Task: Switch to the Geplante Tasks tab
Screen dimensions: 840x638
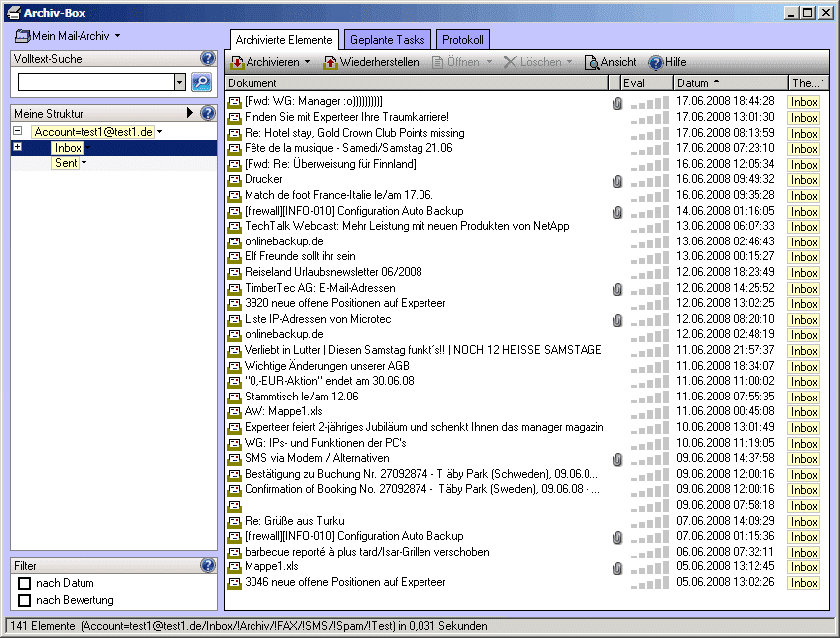Action: pyautogui.click(x=387, y=40)
